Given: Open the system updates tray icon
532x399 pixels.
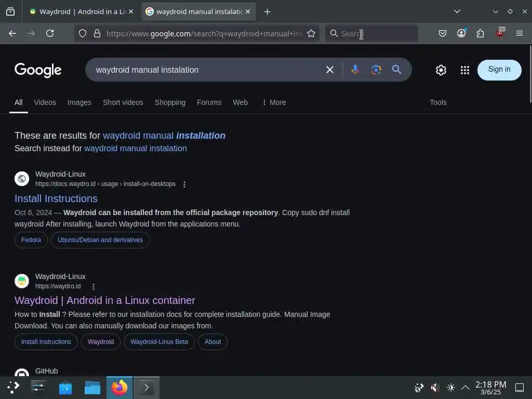Looking at the screenshot, I should (419, 388).
